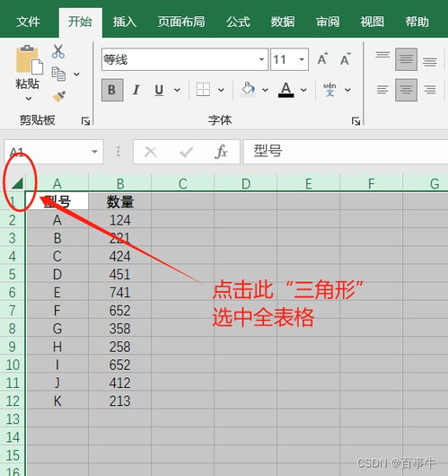Click the formula bar input showing 型号
Image resolution: width=448 pixels, height=476 pixels.
tap(346, 152)
